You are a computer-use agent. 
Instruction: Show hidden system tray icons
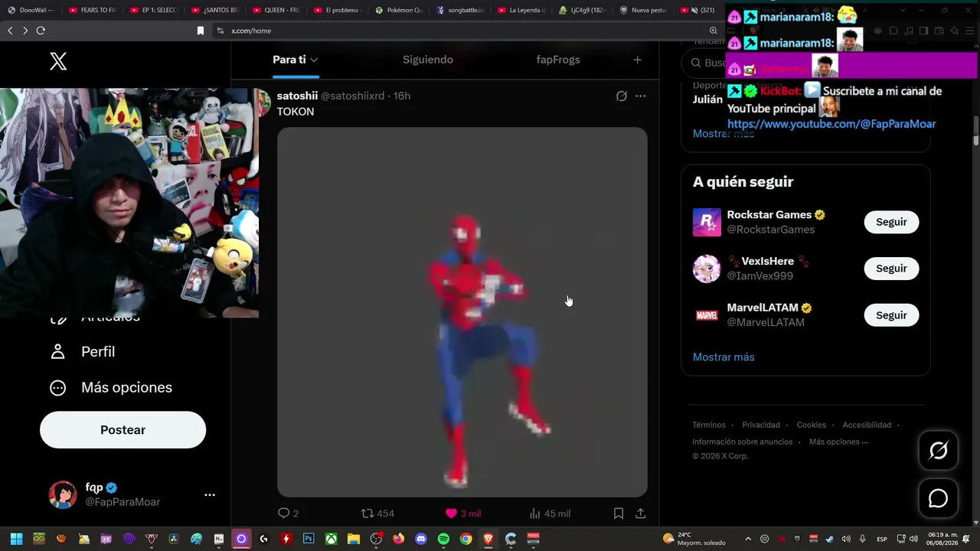click(748, 539)
